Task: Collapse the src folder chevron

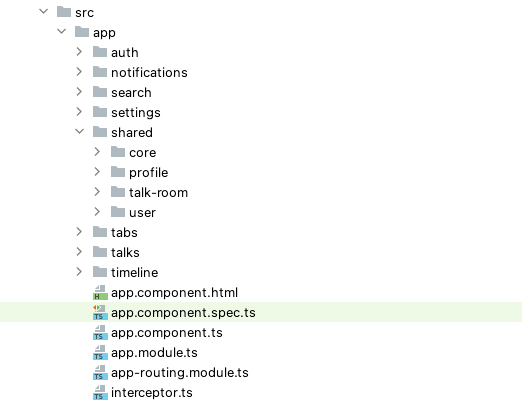Action: pos(44,12)
